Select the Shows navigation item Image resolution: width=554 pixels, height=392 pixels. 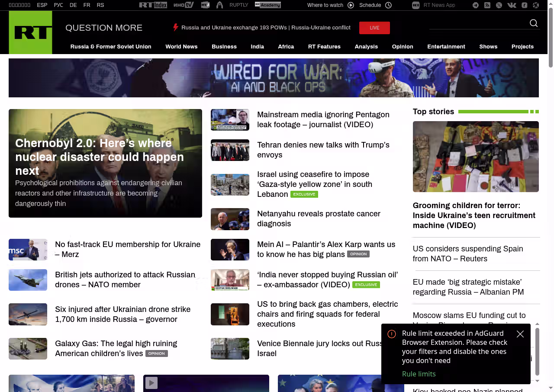[x=488, y=47]
